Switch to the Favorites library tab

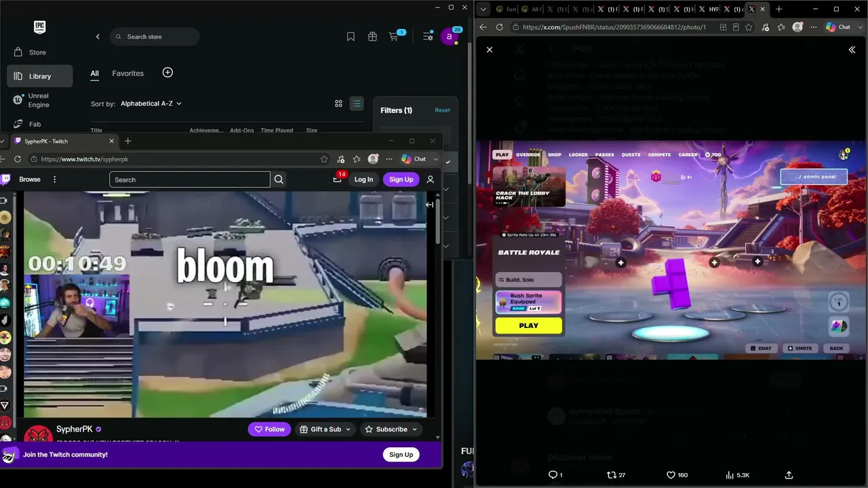pos(128,73)
